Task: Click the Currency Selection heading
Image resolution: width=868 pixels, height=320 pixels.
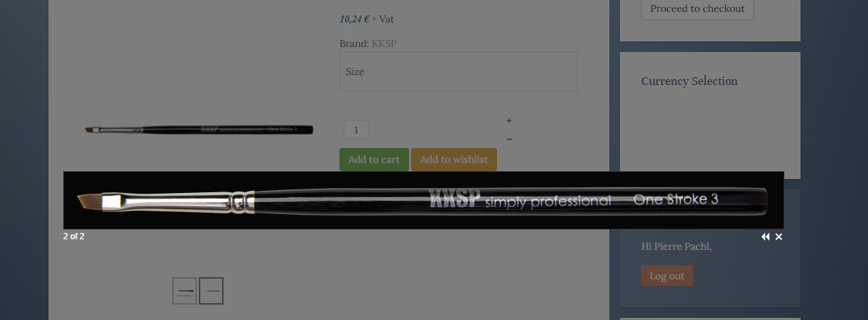Action: (689, 81)
